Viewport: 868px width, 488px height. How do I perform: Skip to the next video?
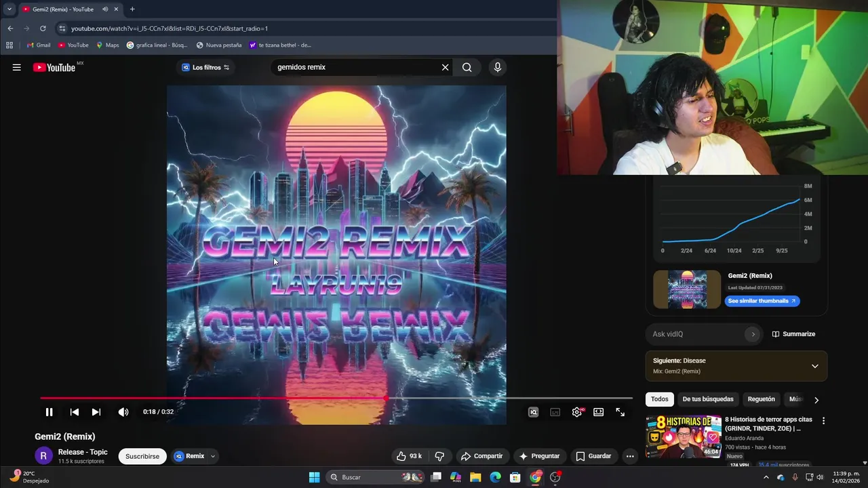(x=96, y=411)
